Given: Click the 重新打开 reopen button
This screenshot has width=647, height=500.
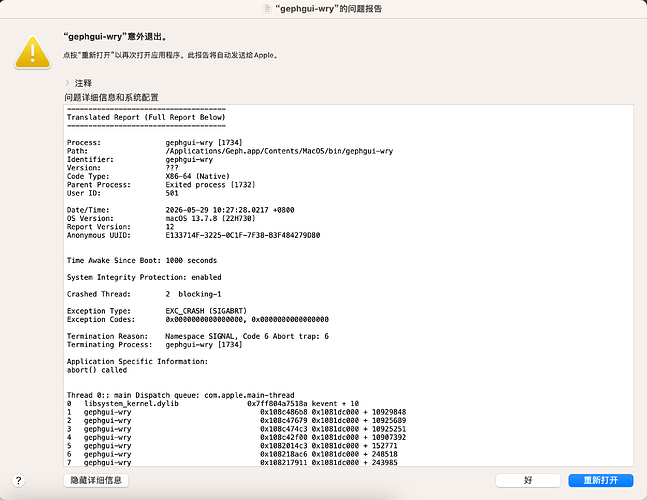Looking at the screenshot, I should pos(600,480).
